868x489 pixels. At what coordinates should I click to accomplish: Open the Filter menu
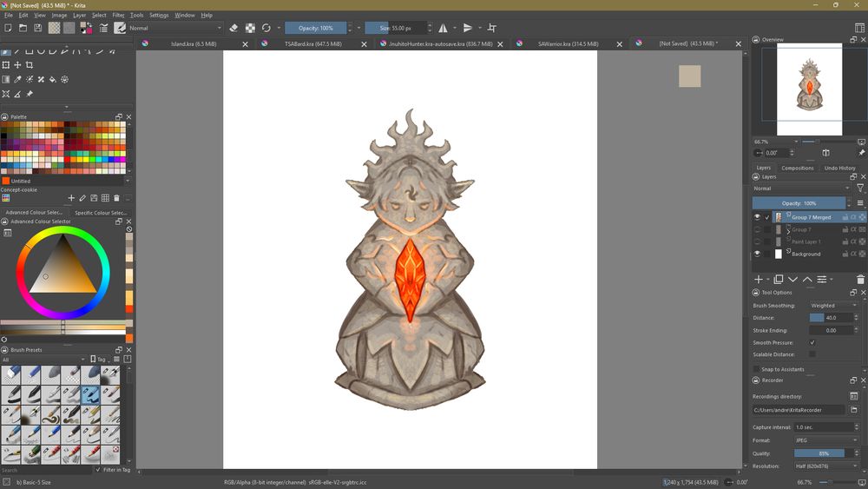[x=118, y=15]
